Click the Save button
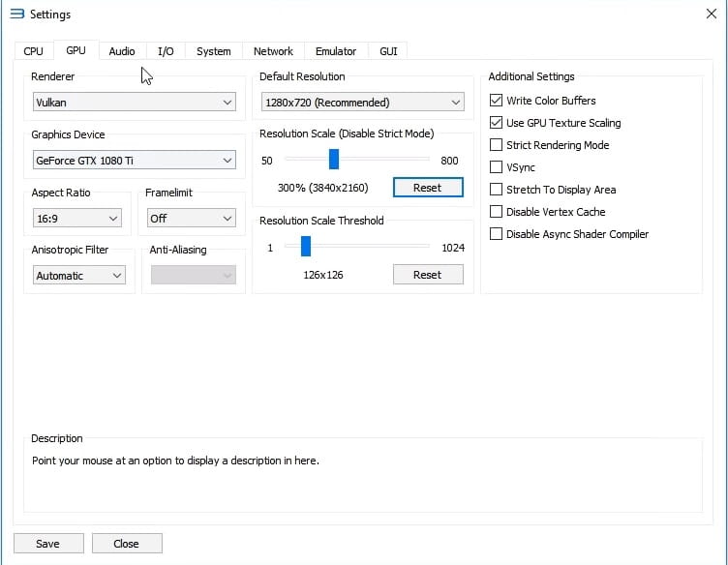The height and width of the screenshot is (565, 728). (48, 544)
